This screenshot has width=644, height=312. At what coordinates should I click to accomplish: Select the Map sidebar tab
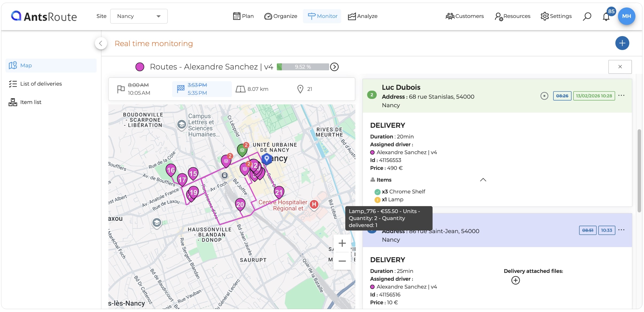click(x=51, y=66)
